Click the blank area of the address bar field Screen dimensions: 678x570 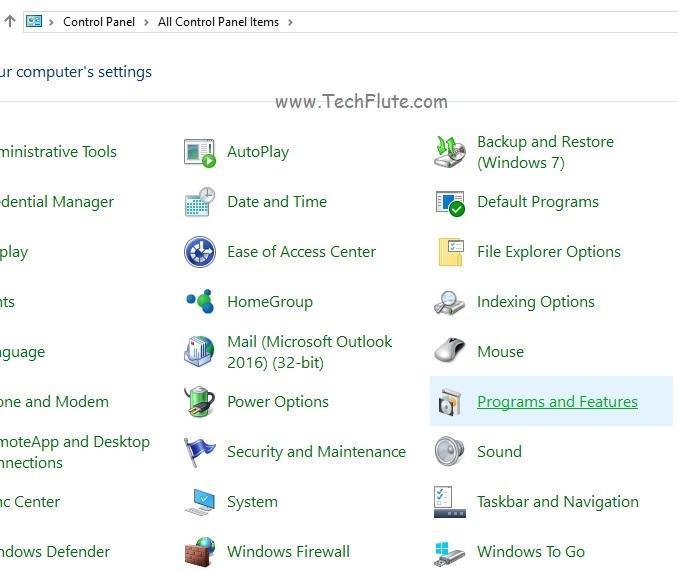(x=484, y=22)
